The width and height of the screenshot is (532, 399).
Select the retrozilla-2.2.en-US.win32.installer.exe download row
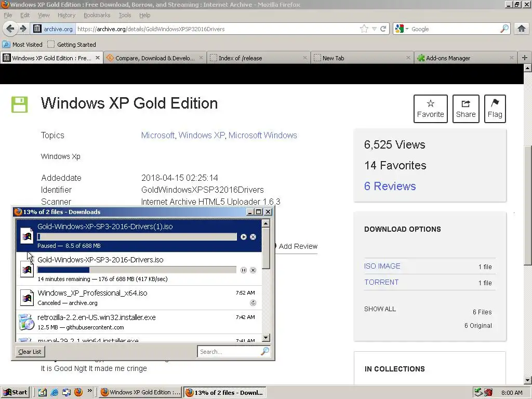[x=139, y=322]
